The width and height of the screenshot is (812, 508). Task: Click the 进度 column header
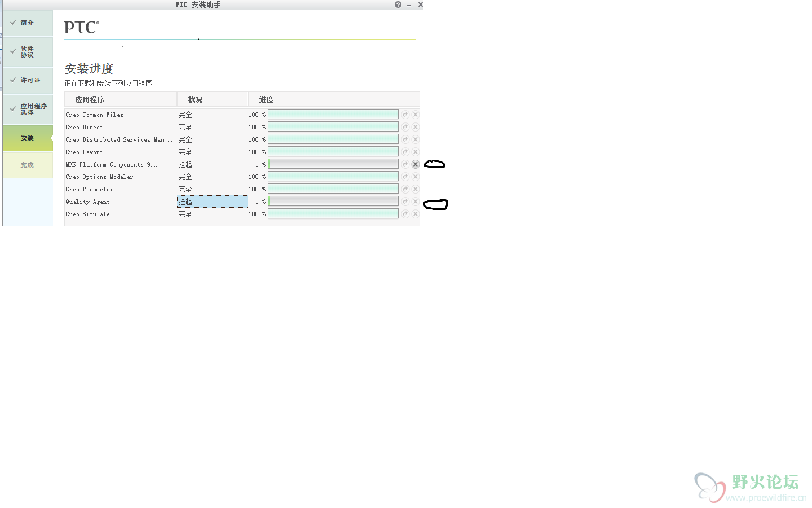(x=334, y=99)
